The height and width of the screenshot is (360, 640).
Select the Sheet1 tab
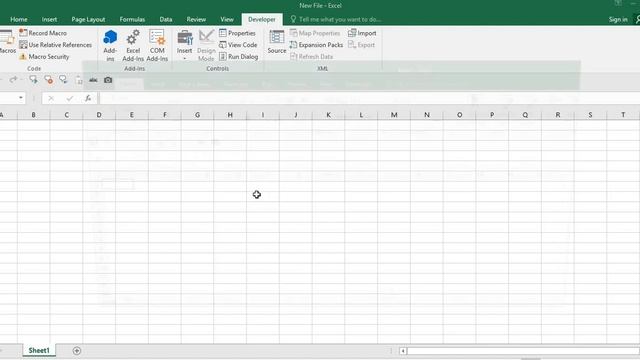click(x=39, y=350)
